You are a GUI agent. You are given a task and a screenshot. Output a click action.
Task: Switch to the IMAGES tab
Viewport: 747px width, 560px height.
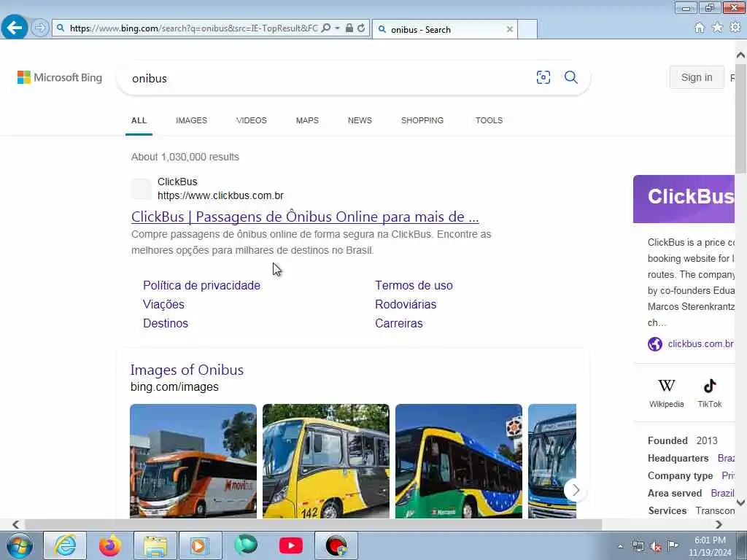pos(191,120)
